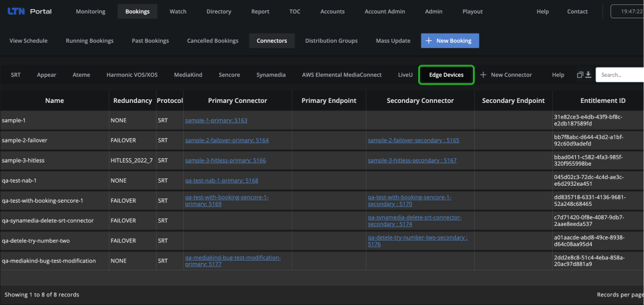The image size is (644, 305).
Task: Select the Edge Devices connector tab
Action: [x=446, y=75]
